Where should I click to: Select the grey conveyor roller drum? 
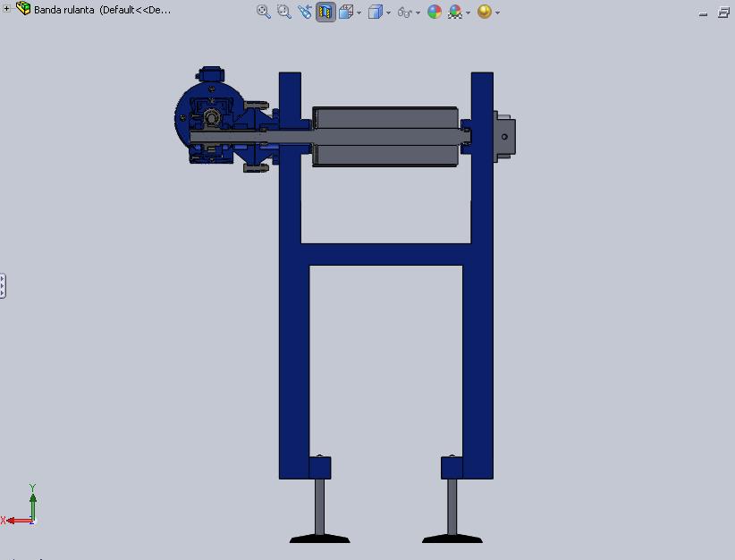[385, 137]
